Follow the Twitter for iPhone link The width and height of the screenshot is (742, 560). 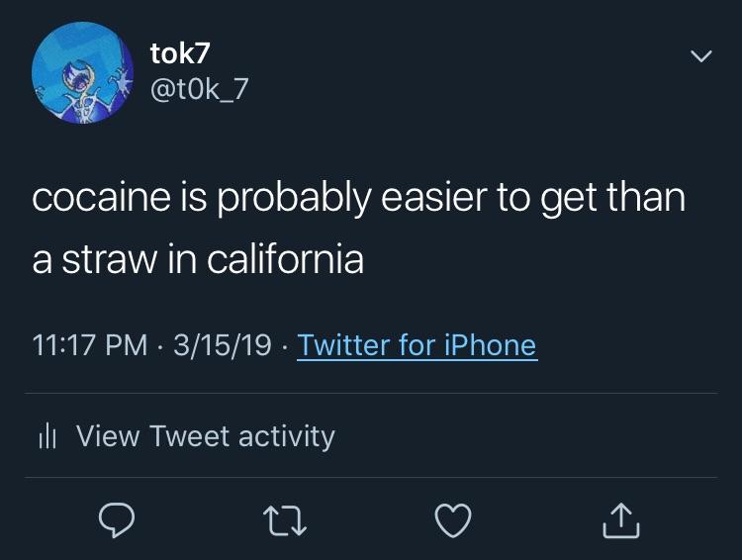(417, 345)
